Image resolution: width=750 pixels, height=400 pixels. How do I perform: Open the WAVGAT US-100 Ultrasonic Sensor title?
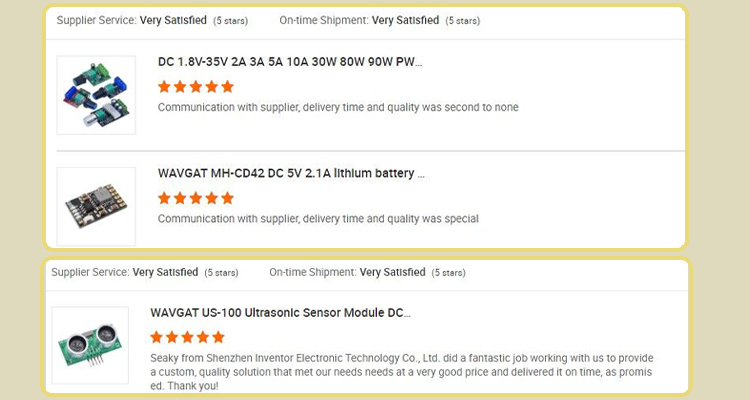click(280, 313)
